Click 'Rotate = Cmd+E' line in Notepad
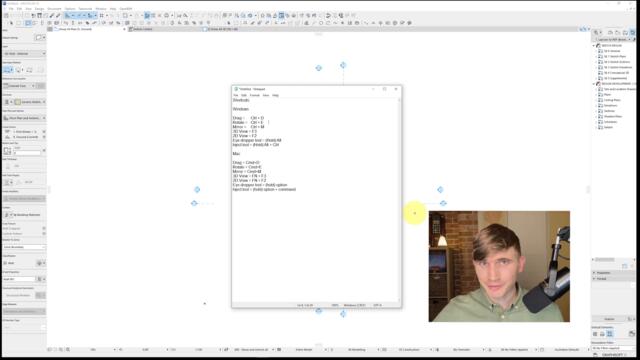 [247, 167]
